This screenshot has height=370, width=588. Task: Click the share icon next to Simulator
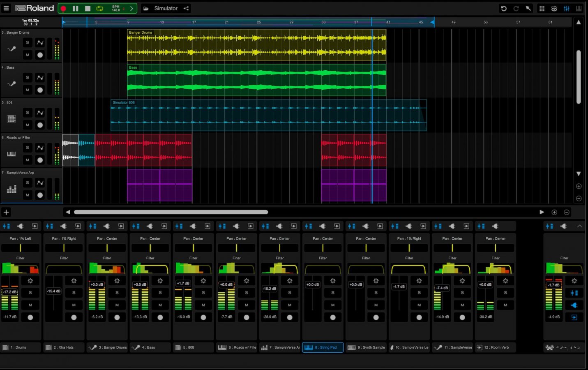(x=186, y=8)
